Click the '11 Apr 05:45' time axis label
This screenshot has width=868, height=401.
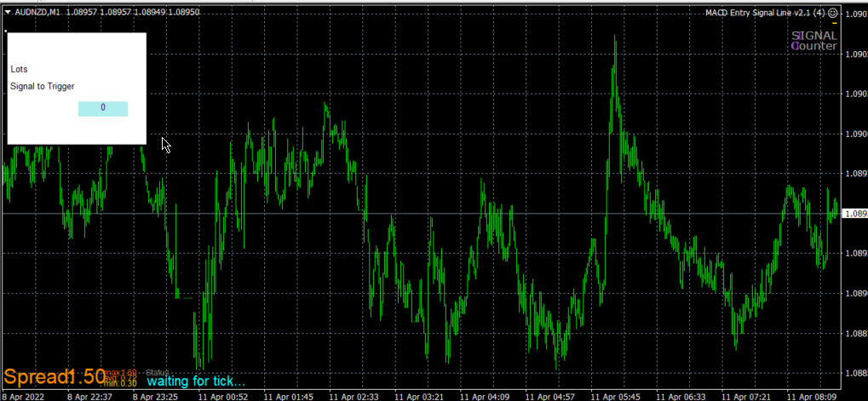point(615,397)
